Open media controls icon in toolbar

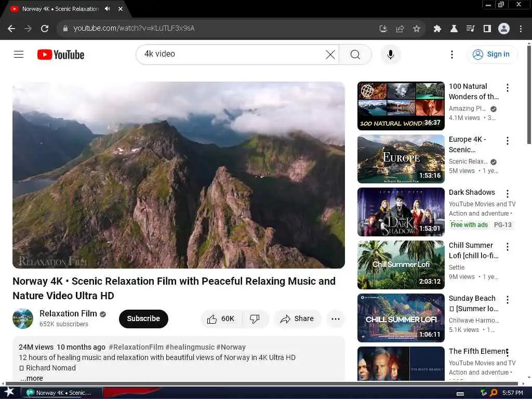[470, 29]
